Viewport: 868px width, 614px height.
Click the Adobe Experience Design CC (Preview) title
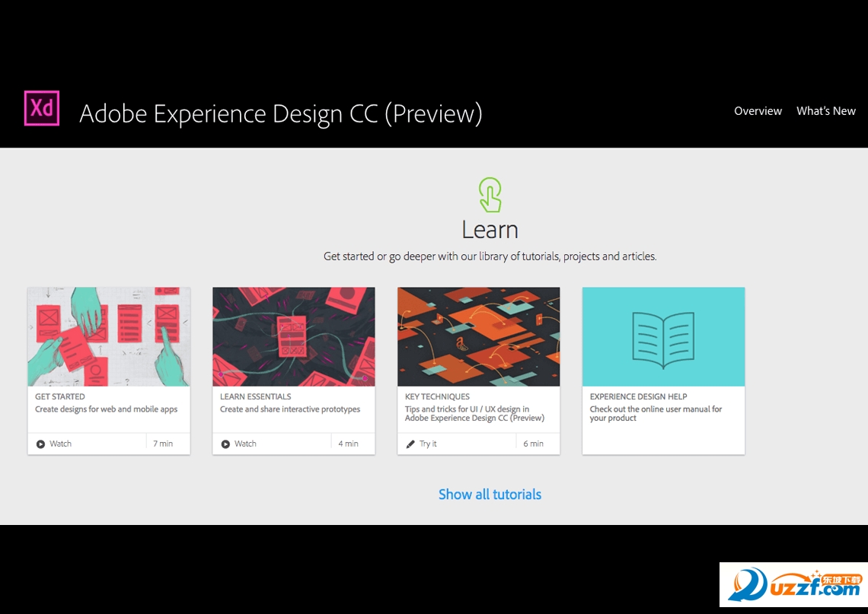[281, 114]
